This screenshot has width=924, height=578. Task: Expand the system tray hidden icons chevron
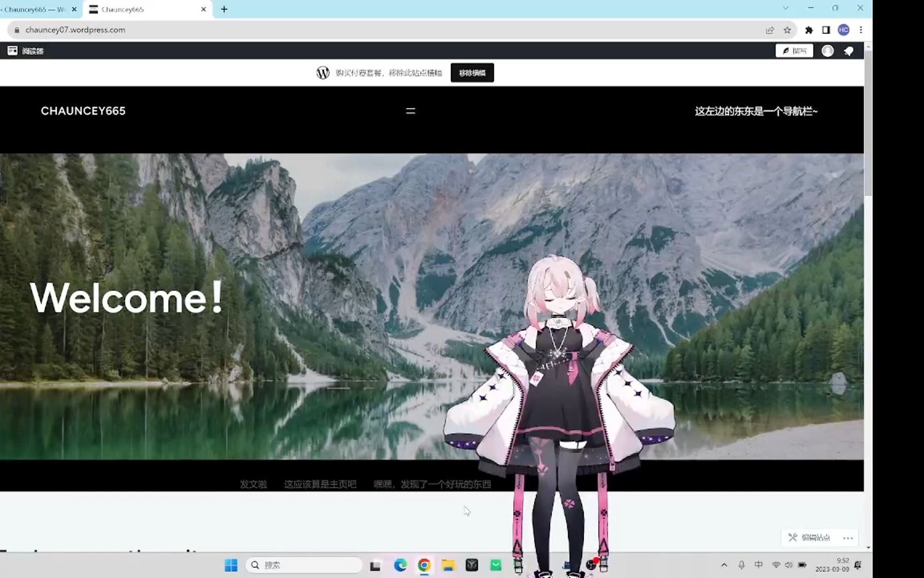coord(724,565)
